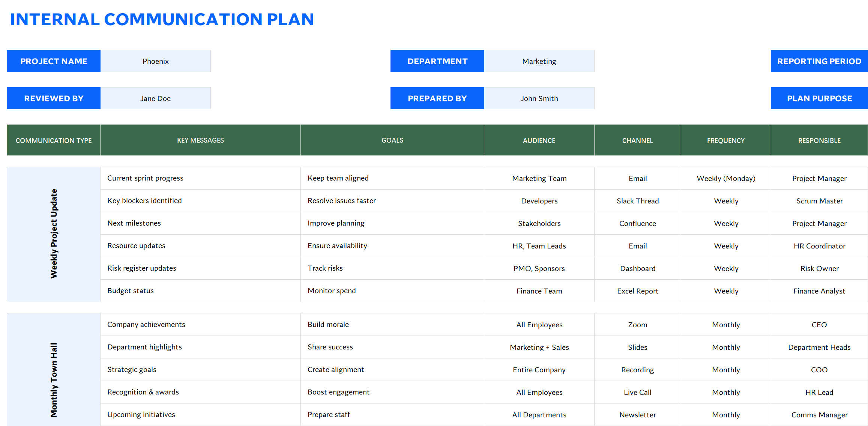Click the PREPARED BY label cell

(x=437, y=98)
